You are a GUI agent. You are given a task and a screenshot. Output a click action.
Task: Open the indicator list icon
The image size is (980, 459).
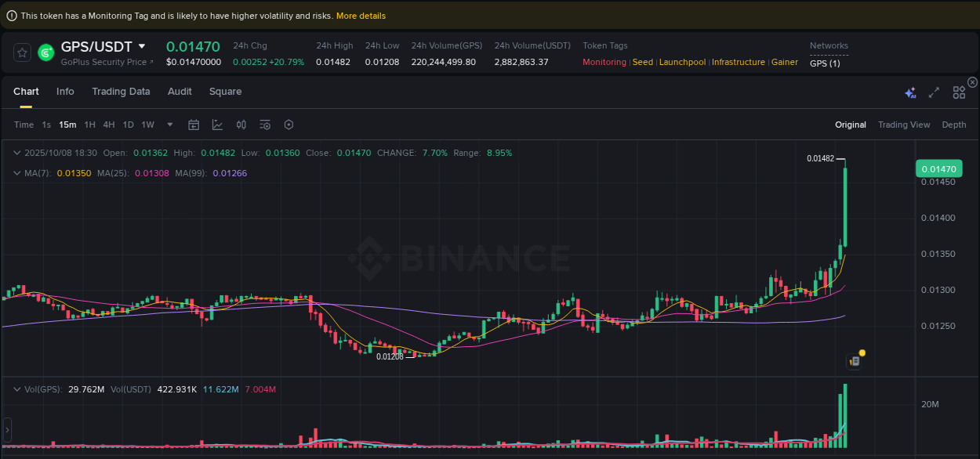[264, 125]
